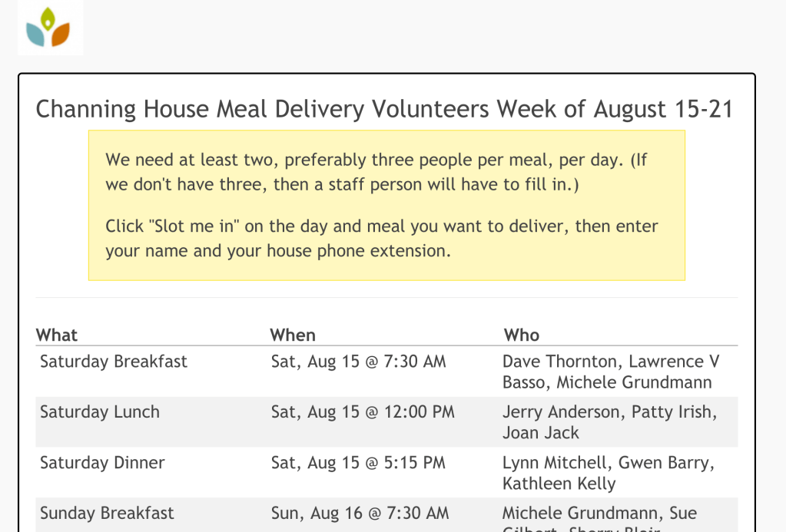The image size is (786, 532).
Task: Click the Channning House Meal Delivery Volunteers heading
Action: click(384, 110)
